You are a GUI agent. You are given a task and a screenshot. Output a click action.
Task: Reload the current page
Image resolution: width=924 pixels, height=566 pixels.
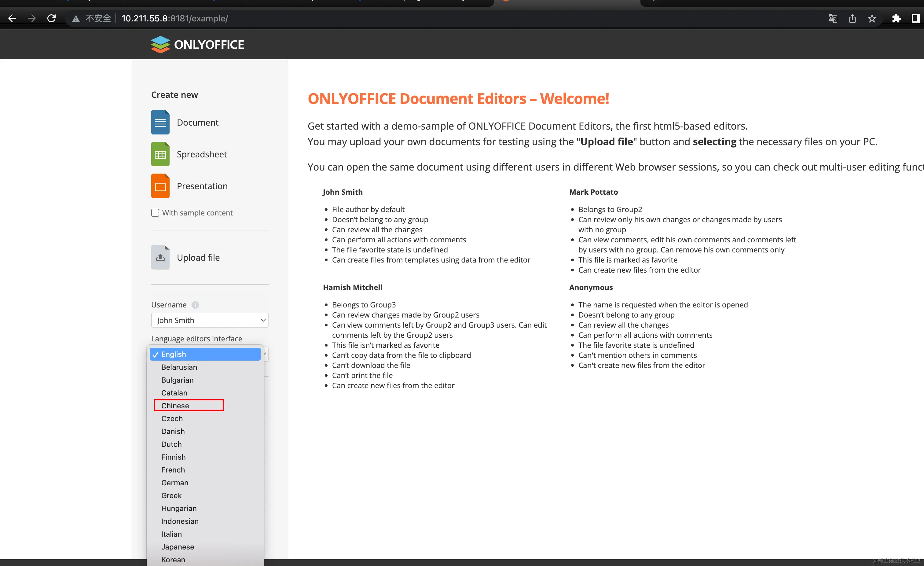click(x=51, y=18)
